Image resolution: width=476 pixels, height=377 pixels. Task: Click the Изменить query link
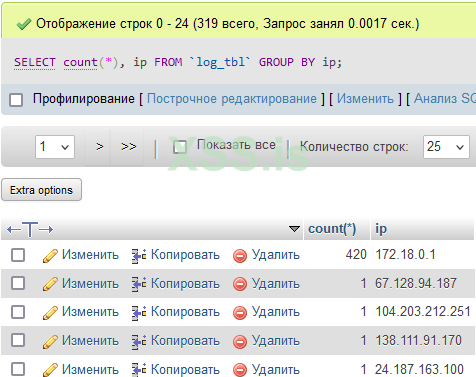coord(365,99)
